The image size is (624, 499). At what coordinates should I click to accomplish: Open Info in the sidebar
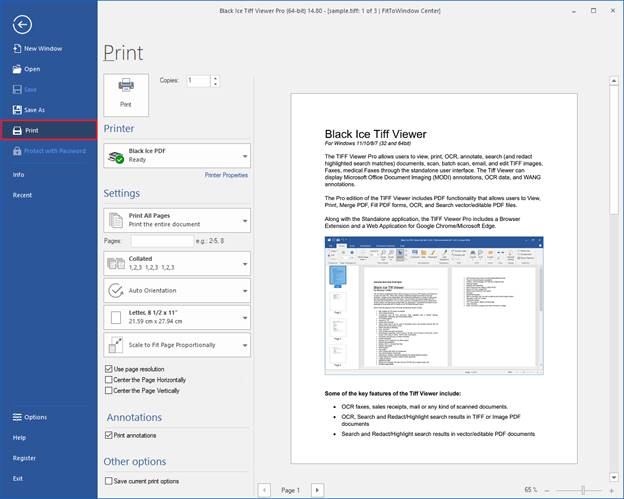(x=49, y=174)
